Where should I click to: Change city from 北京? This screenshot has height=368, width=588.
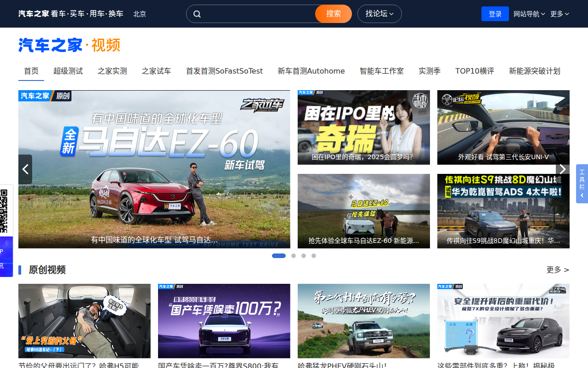(x=140, y=14)
